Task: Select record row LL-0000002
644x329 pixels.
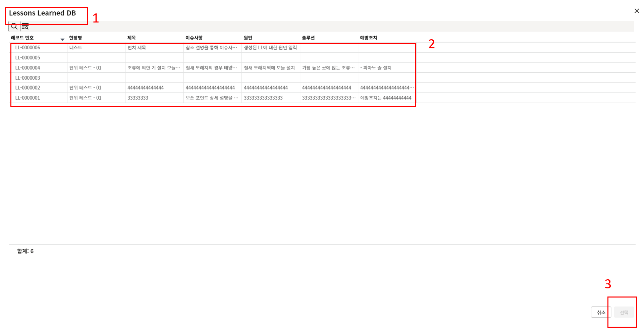Action: [x=28, y=88]
